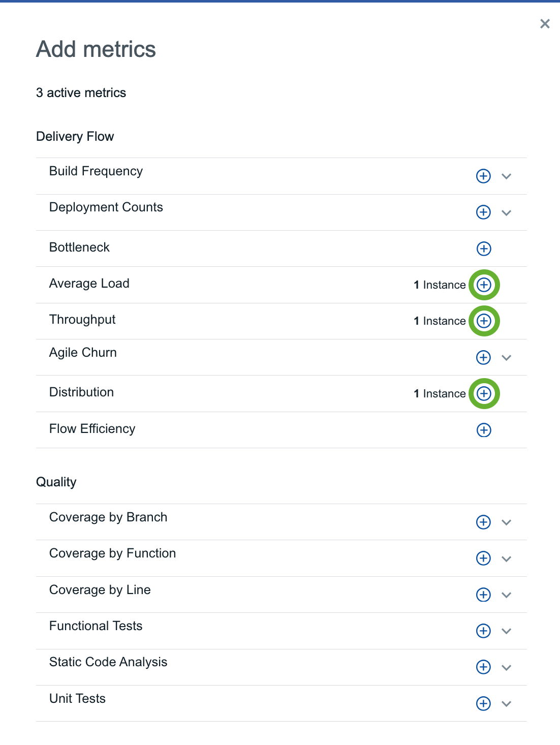The image size is (560, 745).
Task: Add the Unit Tests metric
Action: [483, 703]
